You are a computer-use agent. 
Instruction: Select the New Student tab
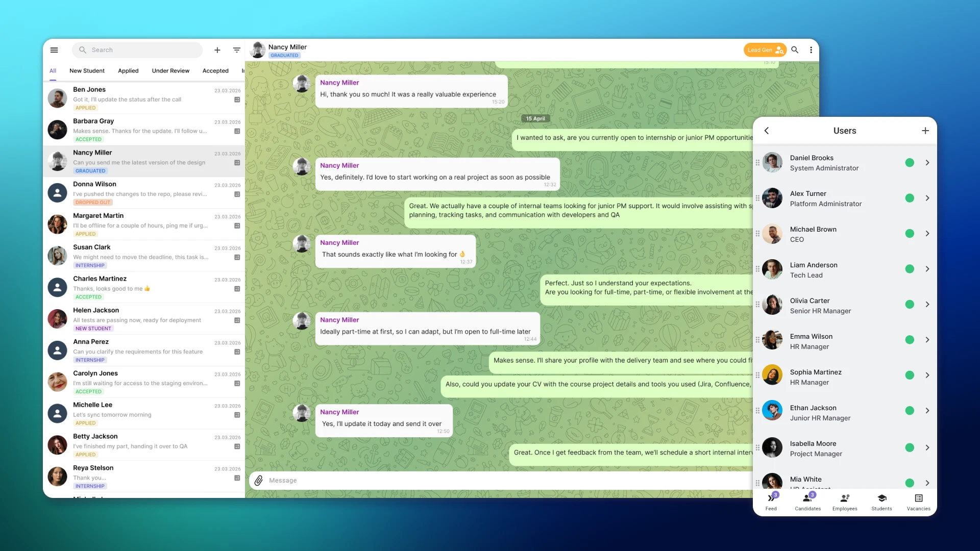87,71
